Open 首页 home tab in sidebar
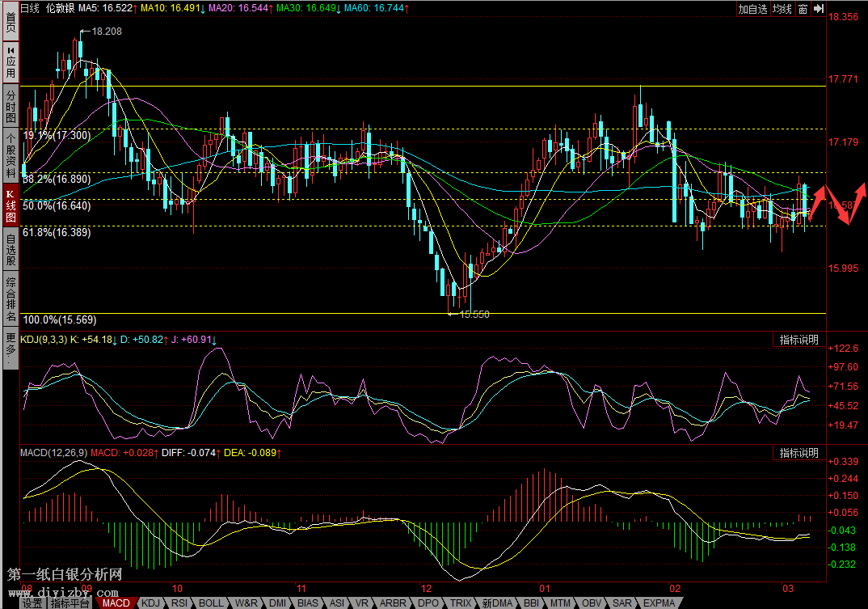Viewport: 868px width, 609px height. (10, 20)
